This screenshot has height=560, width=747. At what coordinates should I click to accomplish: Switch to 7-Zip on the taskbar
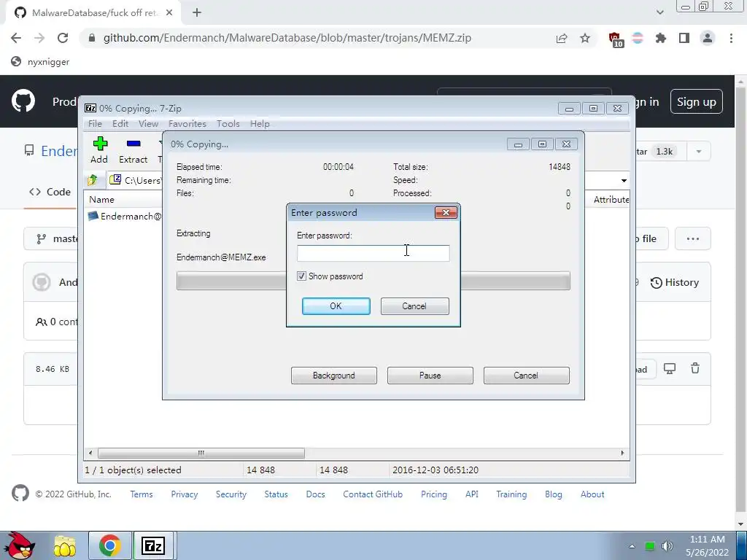coord(153,545)
